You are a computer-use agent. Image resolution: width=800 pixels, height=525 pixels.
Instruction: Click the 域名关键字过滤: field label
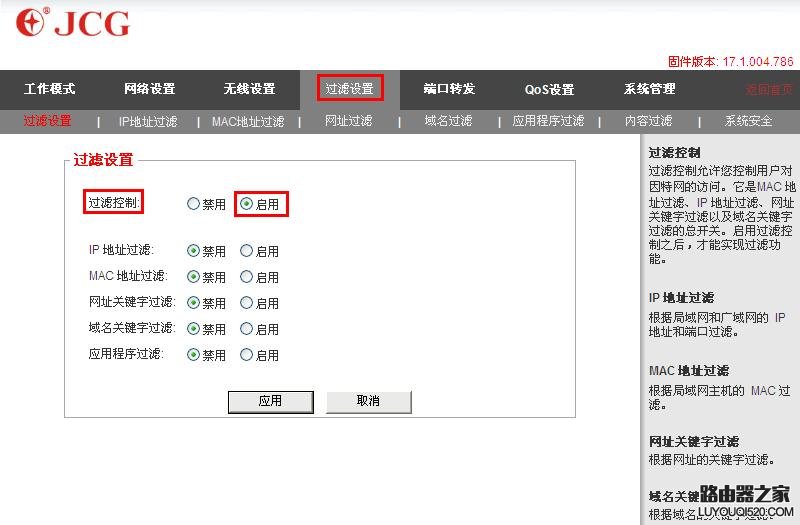132,328
